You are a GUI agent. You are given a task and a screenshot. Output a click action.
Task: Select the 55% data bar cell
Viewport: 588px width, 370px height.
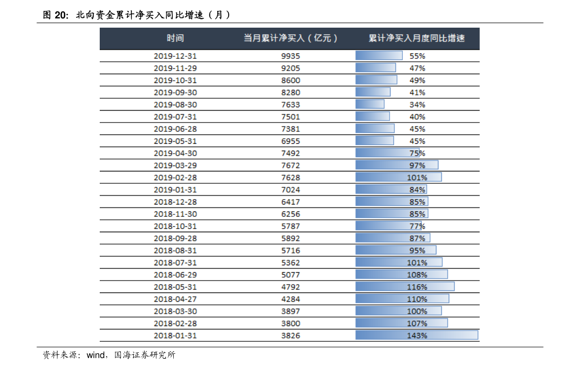coord(417,56)
